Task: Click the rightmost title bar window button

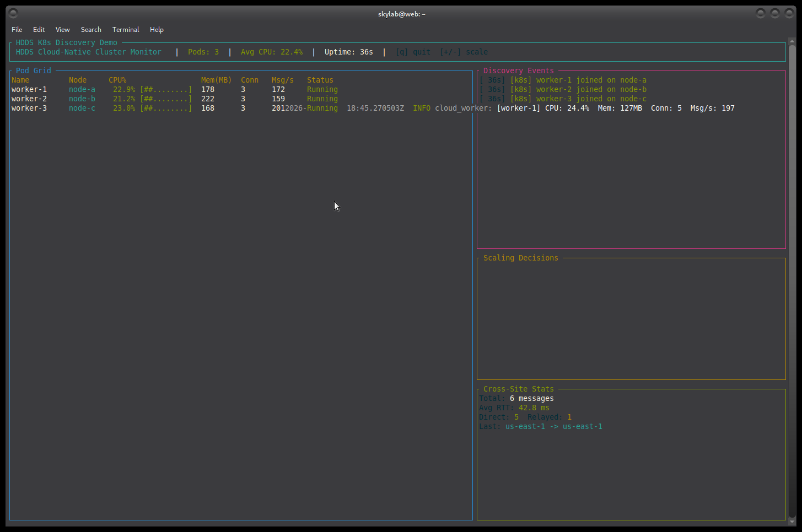Action: (789, 13)
